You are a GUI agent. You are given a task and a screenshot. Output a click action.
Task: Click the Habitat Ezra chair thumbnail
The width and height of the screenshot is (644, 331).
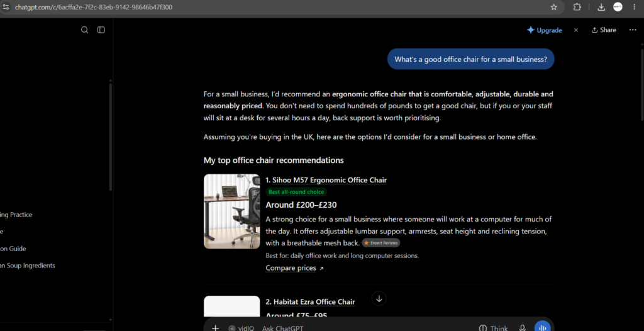coord(231,306)
